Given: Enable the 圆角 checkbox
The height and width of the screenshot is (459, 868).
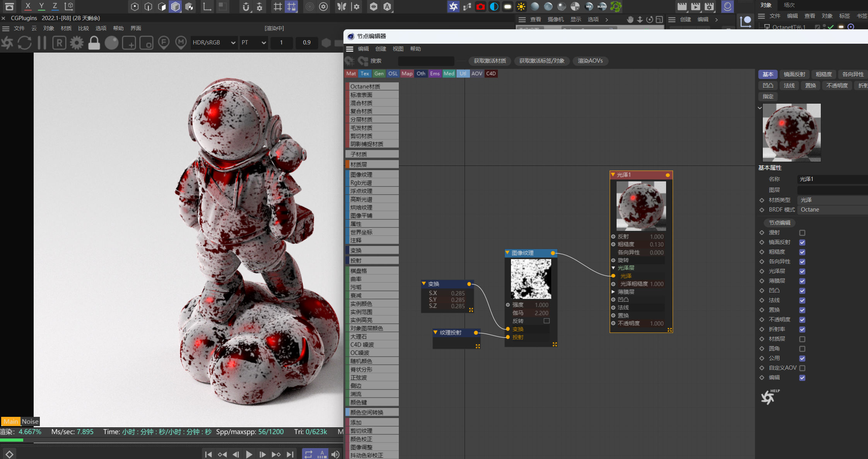Looking at the screenshot, I should click(x=802, y=349).
